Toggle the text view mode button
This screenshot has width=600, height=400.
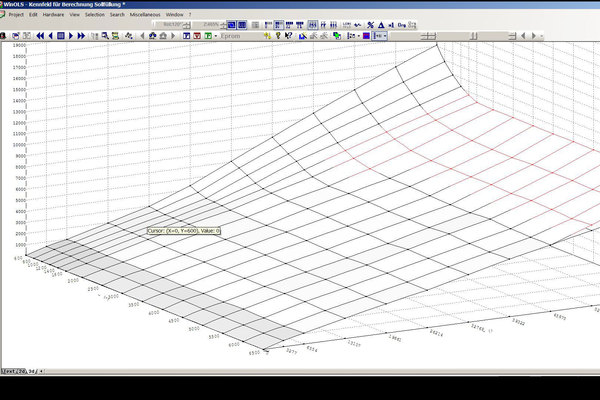click(x=255, y=25)
